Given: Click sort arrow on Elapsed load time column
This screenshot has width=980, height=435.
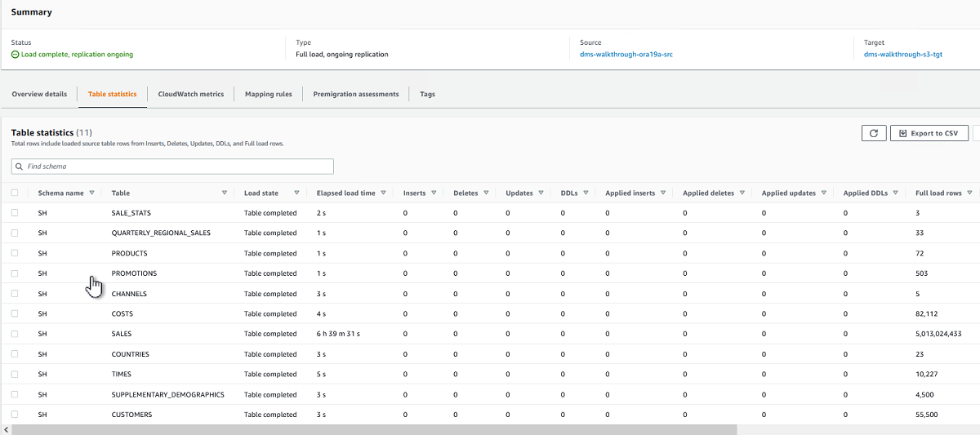Looking at the screenshot, I should point(385,193).
